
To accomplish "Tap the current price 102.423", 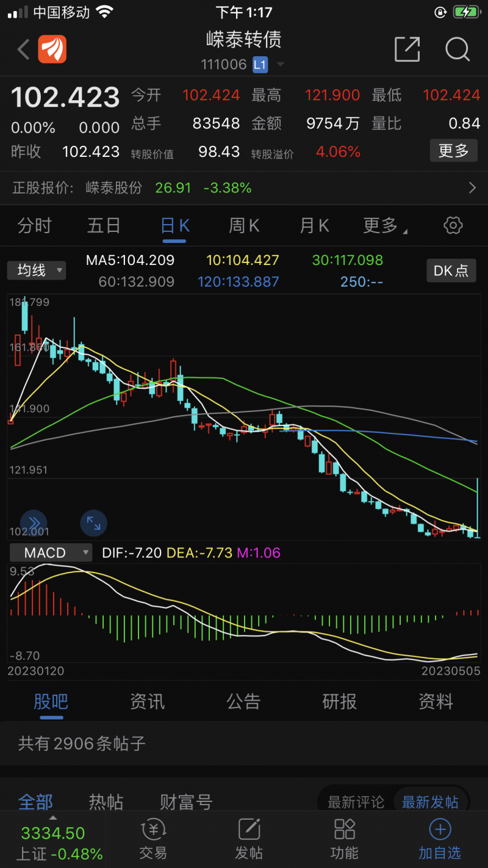I will [65, 98].
